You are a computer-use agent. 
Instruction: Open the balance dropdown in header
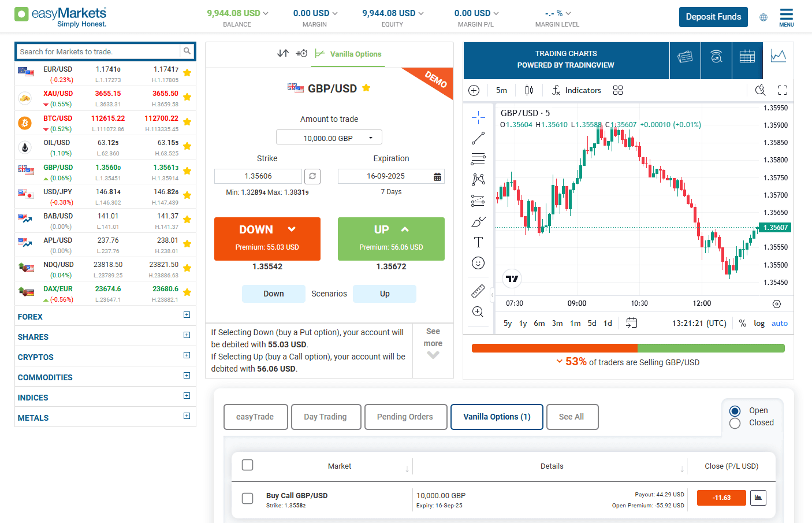tap(266, 13)
